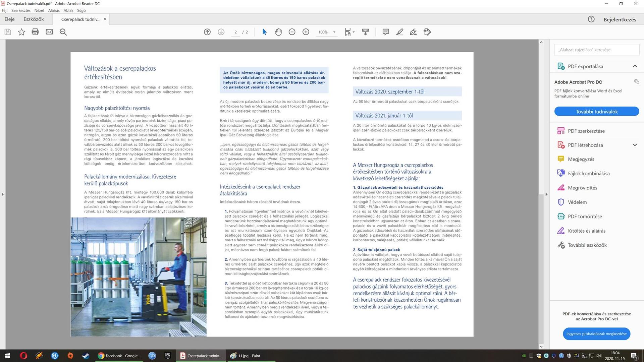Collapse the PDF exportálása section
Image resolution: width=644 pixels, height=362 pixels.
point(635,66)
